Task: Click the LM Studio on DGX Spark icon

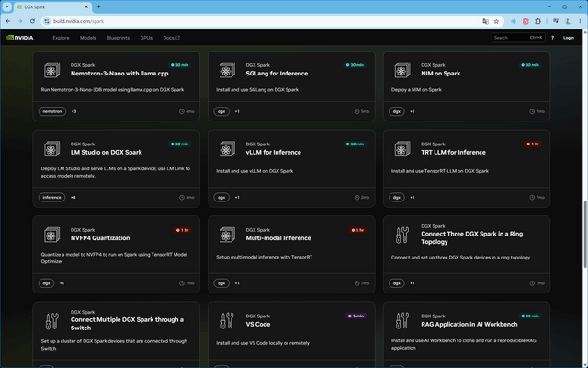Action: (51, 149)
